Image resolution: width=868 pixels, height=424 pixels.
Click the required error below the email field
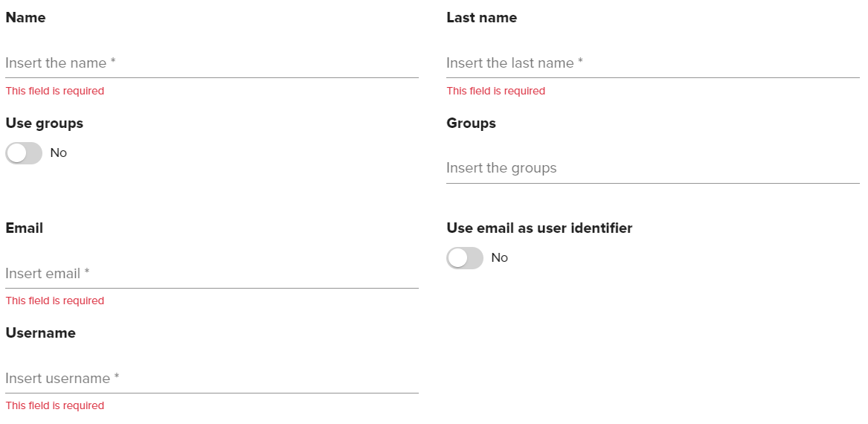(55, 301)
